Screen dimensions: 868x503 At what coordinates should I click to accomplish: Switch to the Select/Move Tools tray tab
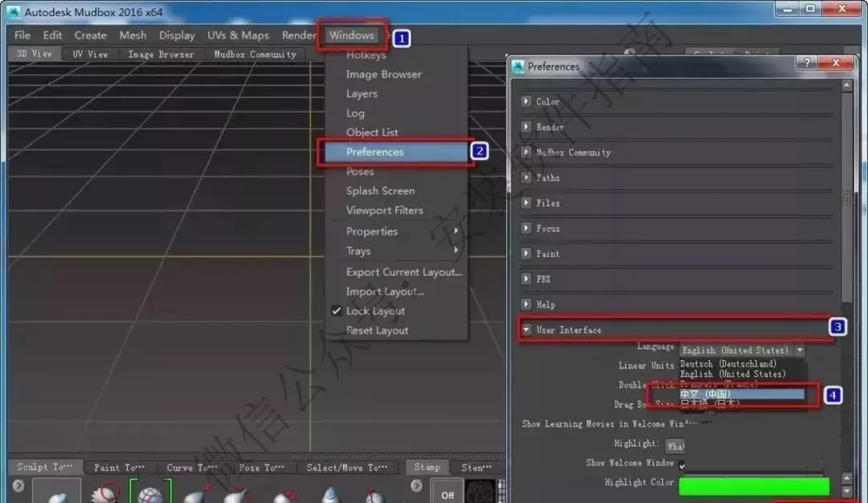347,467
